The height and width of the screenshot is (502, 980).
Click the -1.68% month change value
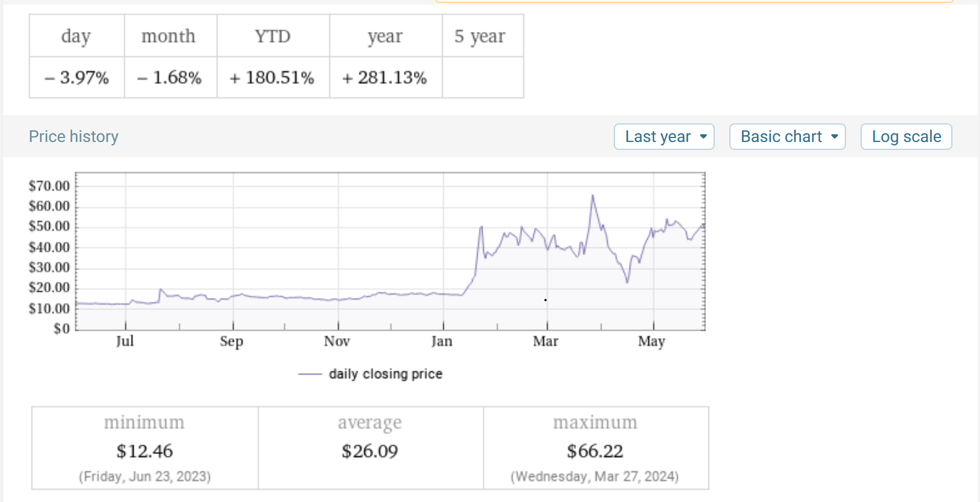[x=170, y=78]
